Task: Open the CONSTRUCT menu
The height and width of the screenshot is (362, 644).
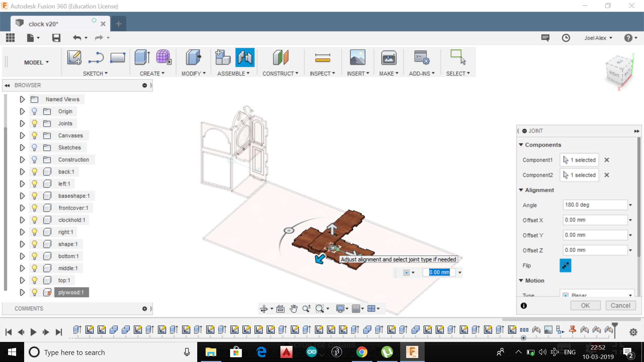Action: click(x=280, y=73)
